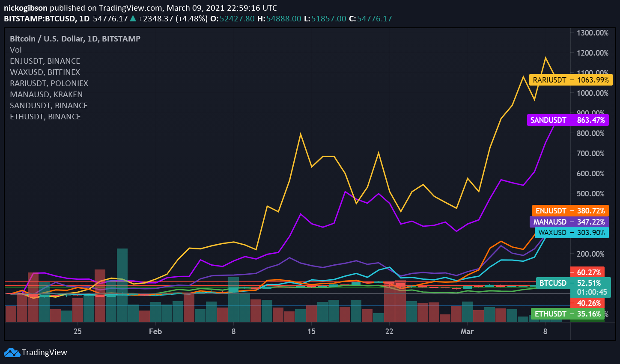Click the TradingView cloud logo icon

12,352
